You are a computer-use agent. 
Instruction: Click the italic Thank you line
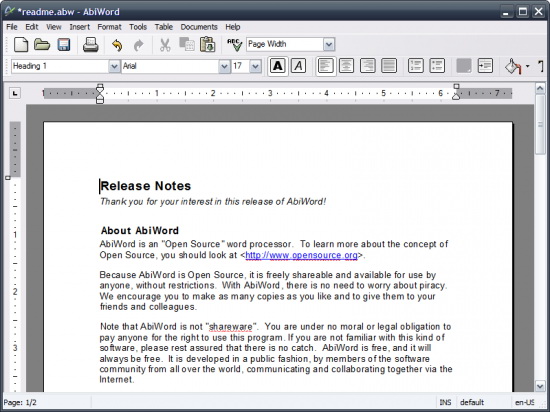pyautogui.click(x=213, y=202)
